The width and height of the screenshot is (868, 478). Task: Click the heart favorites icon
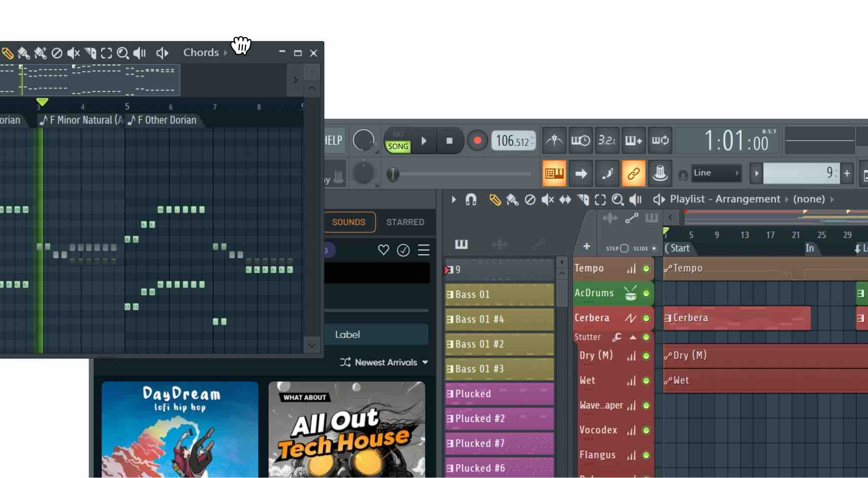point(383,250)
